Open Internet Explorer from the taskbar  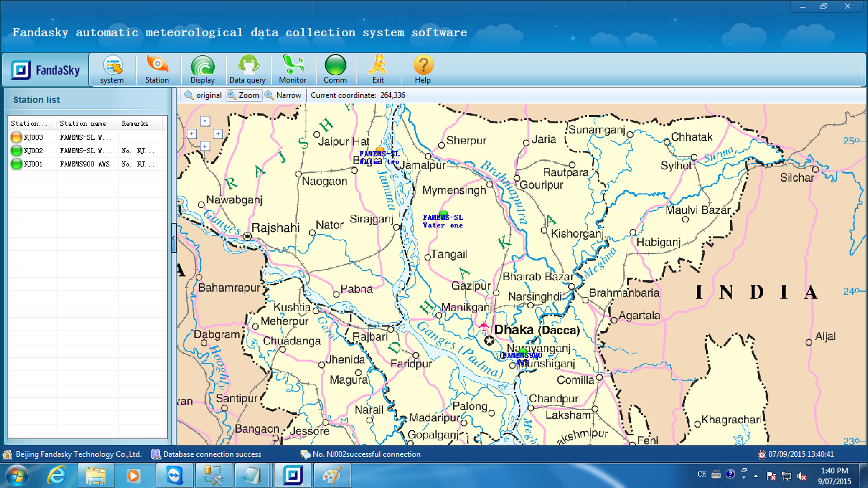pyautogui.click(x=57, y=475)
